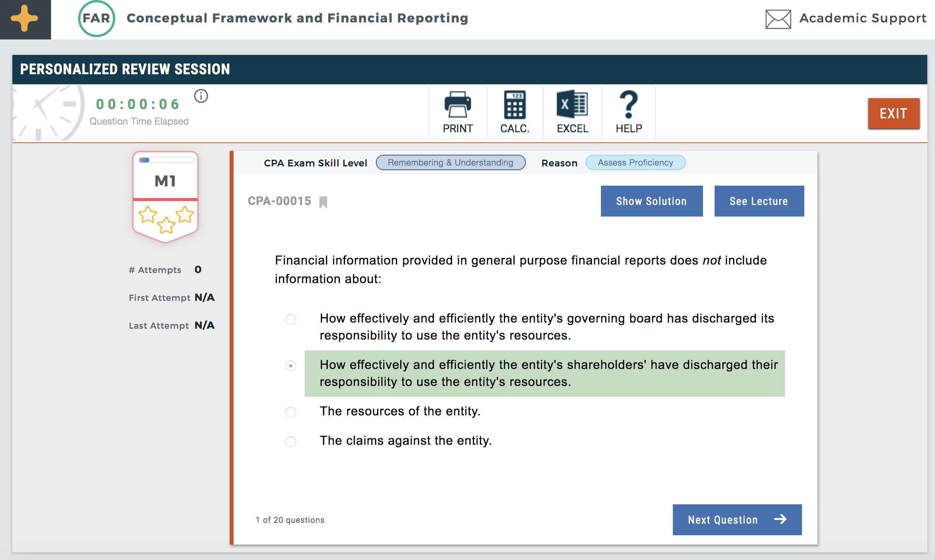Click Show Solution button
Screen dimensions: 935x560
652,201
